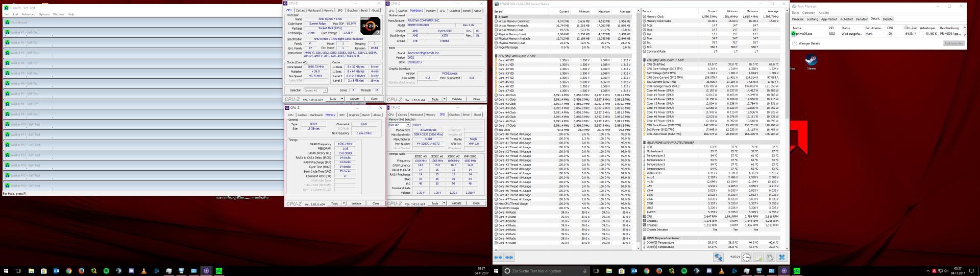
Task: Click green Prime95 icon on right taskbar
Action: coord(796,271)
